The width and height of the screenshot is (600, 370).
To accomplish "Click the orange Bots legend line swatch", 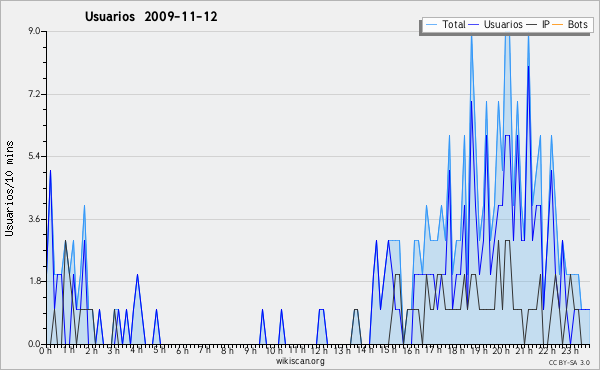I will pyautogui.click(x=558, y=24).
